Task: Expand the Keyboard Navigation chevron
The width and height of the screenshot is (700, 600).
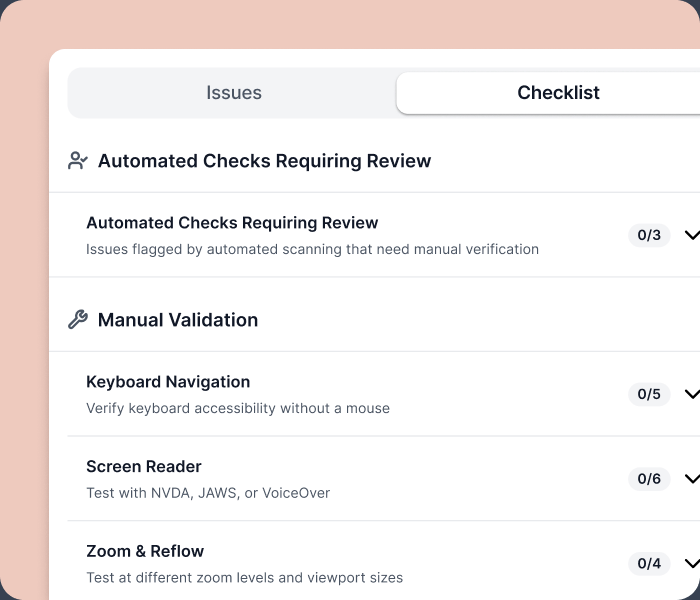Action: (692, 394)
